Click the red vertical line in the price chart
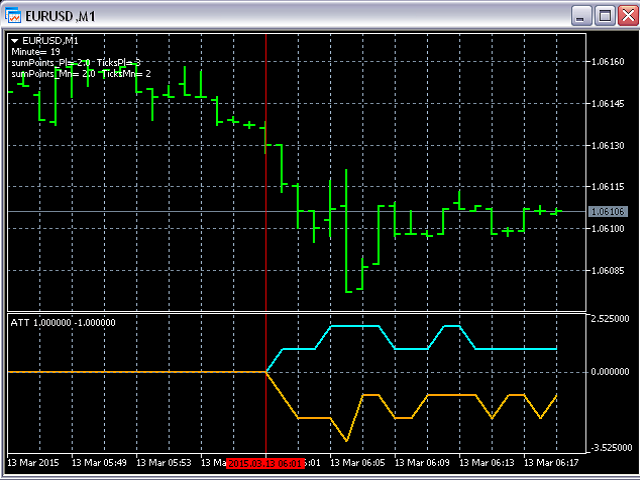 point(266,250)
